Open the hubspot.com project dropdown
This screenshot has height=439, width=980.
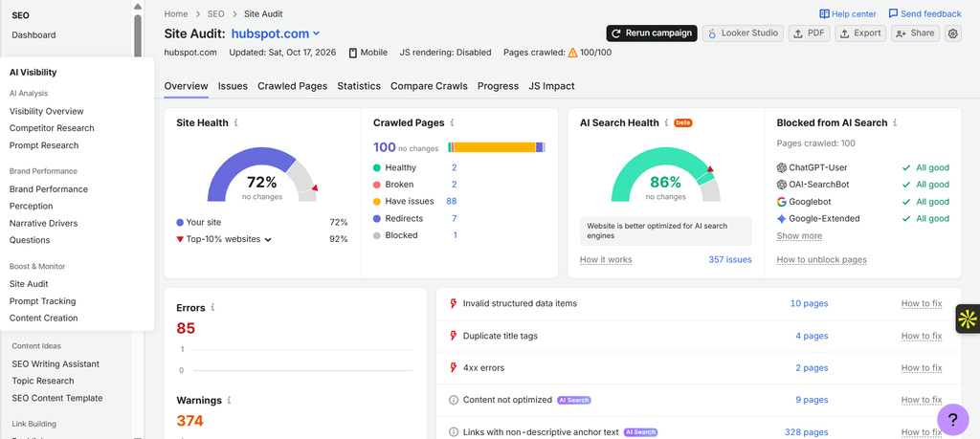point(276,33)
